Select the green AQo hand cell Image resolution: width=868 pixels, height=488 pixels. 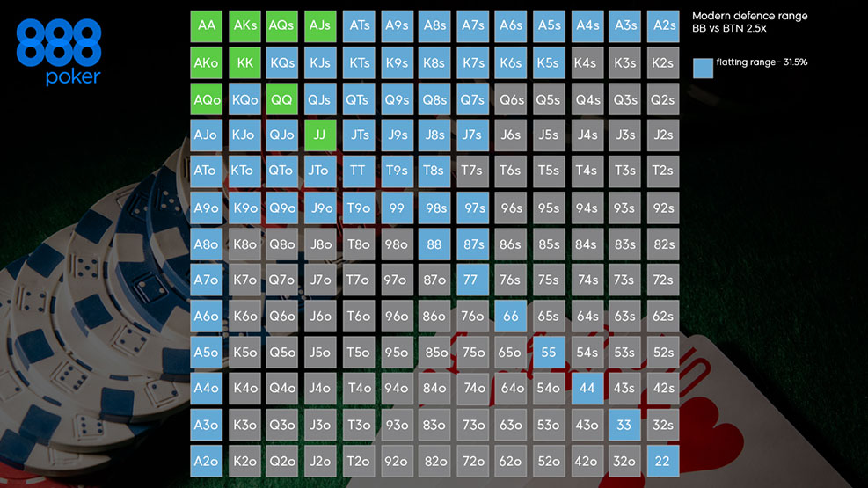207,99
